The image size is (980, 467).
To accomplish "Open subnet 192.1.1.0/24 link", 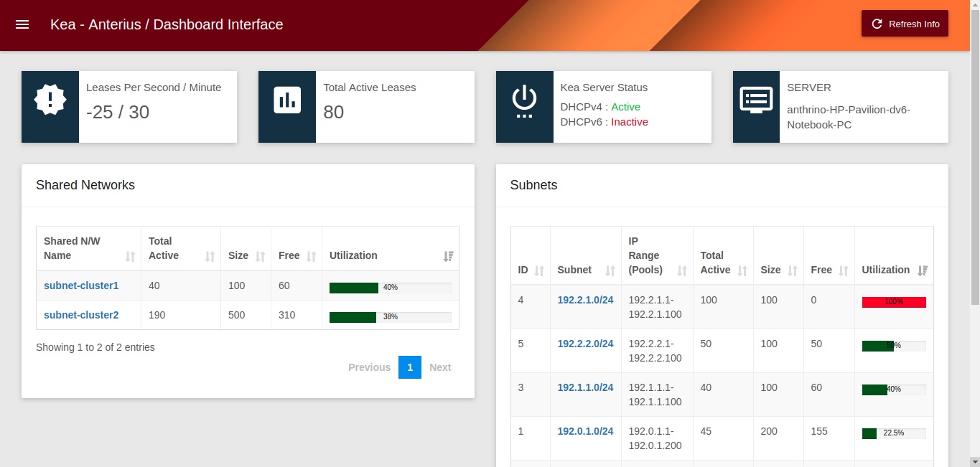I will 585,387.
